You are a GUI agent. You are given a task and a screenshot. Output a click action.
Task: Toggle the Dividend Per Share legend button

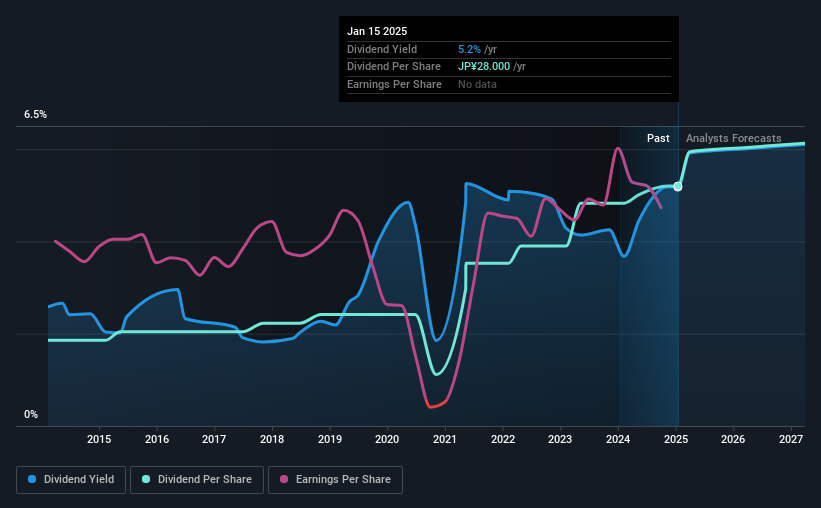(197, 480)
